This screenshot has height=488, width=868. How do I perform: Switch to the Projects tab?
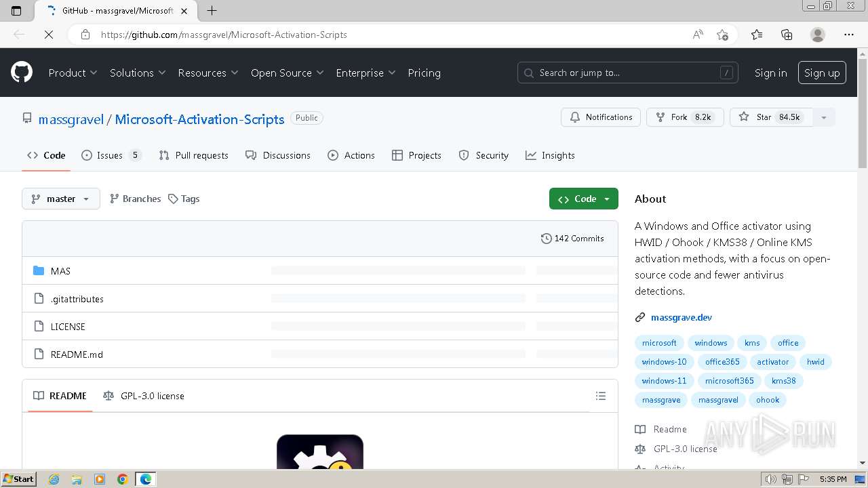(x=416, y=155)
